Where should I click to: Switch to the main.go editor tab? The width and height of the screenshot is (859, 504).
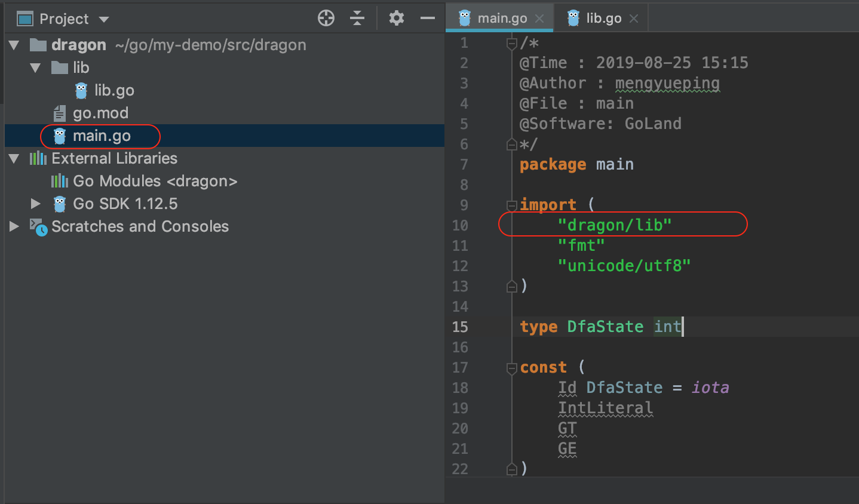coord(500,18)
